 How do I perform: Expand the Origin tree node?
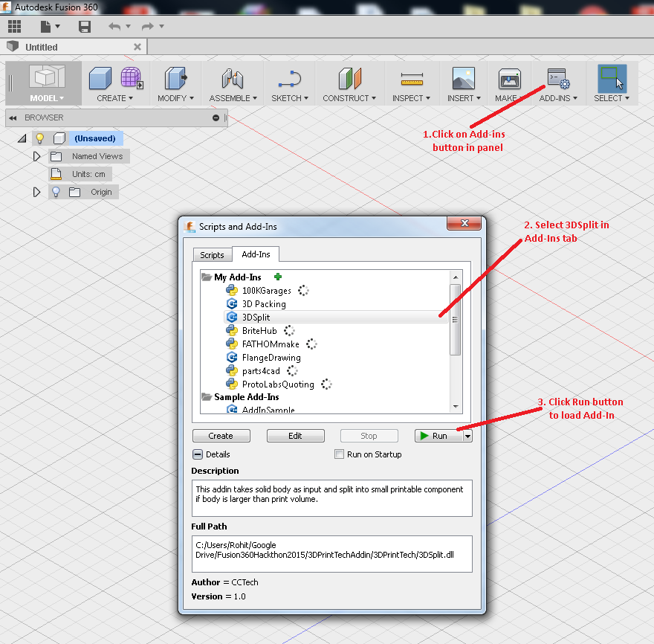tap(36, 192)
